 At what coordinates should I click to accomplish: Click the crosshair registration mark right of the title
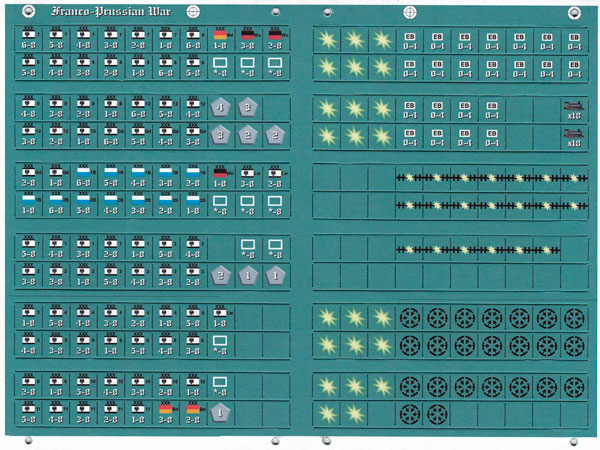coord(193,11)
